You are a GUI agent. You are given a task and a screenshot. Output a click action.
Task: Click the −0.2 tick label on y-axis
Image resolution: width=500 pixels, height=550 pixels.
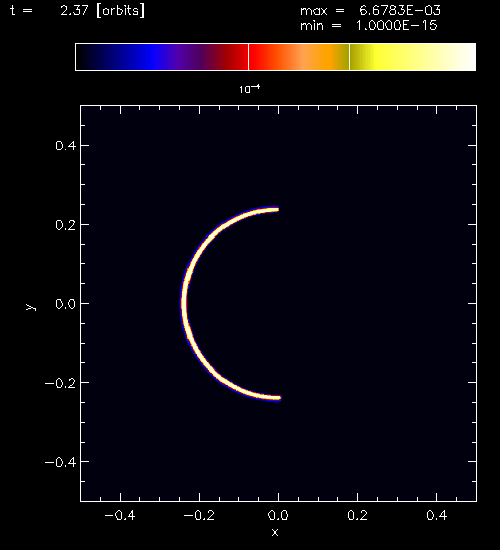[x=60, y=383]
